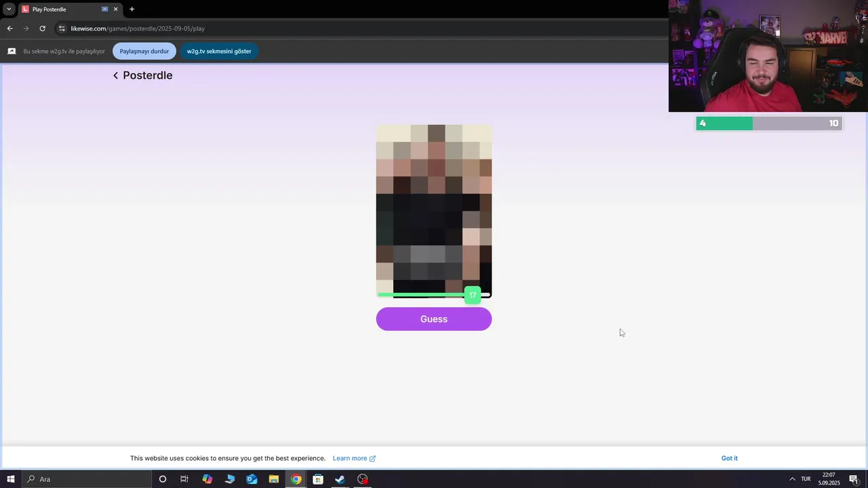Click the Posterdle back chevron
The width and height of the screenshot is (868, 488).
[x=115, y=75]
